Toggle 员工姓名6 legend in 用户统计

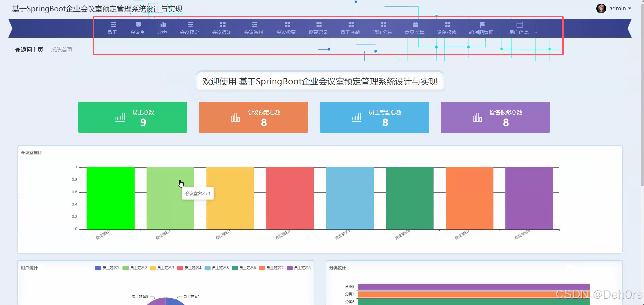(244, 268)
